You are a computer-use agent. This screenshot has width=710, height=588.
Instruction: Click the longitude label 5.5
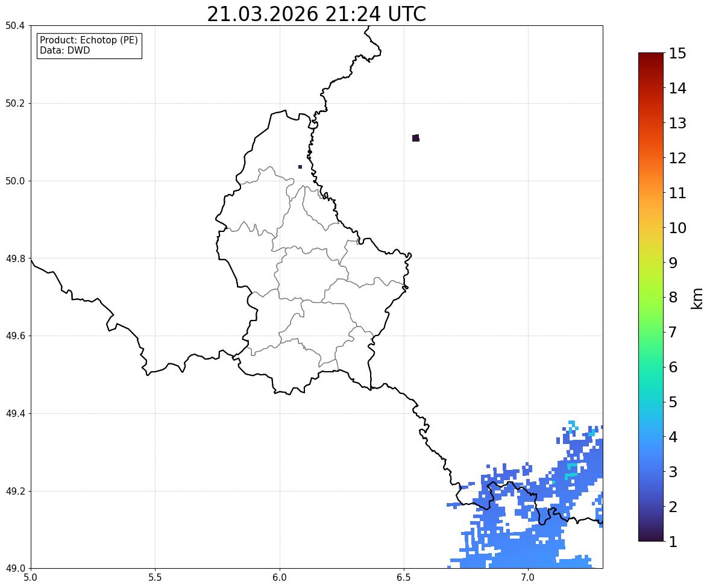156,578
